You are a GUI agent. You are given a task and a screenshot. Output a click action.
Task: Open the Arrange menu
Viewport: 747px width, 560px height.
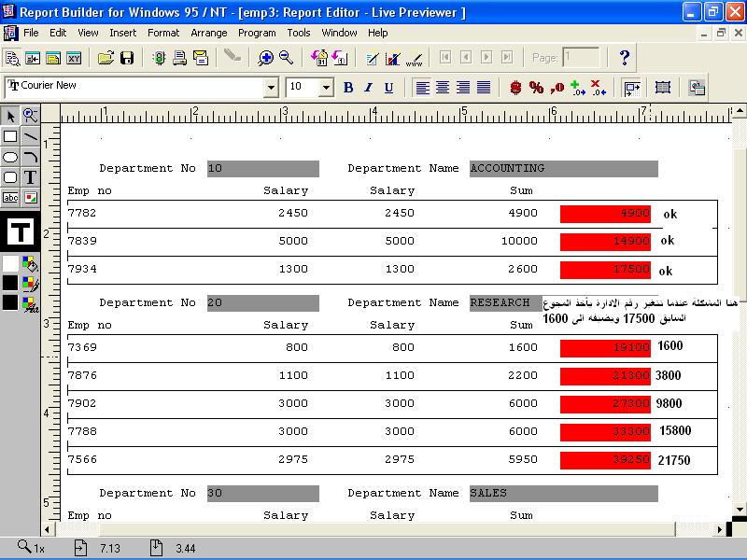[209, 33]
